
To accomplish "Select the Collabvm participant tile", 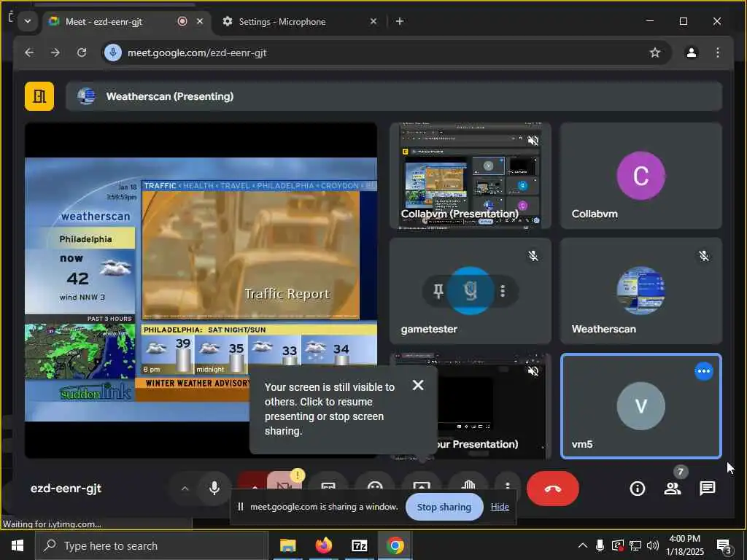I will click(x=640, y=176).
